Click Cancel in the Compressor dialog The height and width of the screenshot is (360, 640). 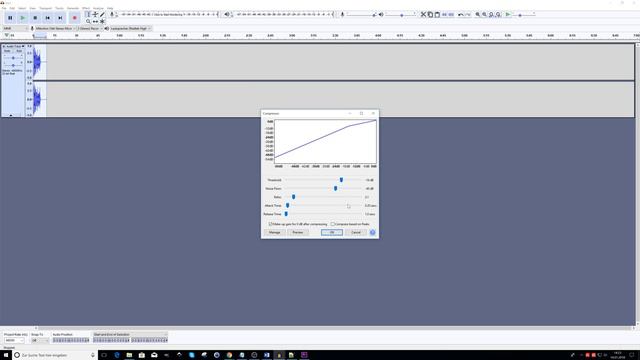pos(356,232)
